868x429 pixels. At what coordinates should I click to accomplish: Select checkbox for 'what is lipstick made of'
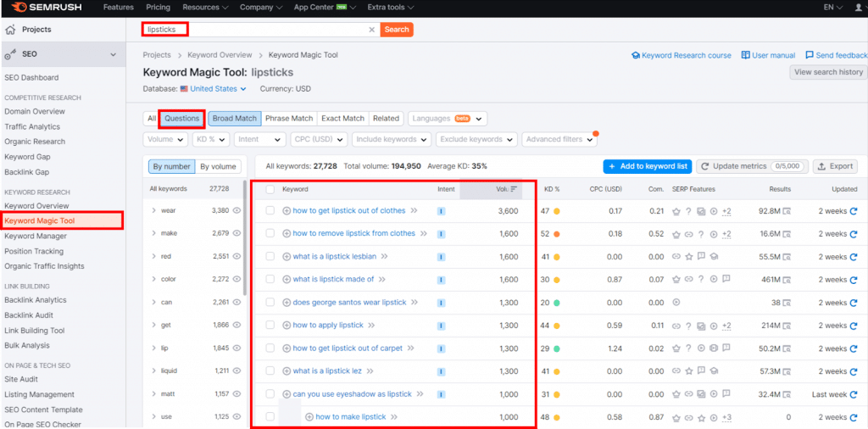pyautogui.click(x=270, y=280)
